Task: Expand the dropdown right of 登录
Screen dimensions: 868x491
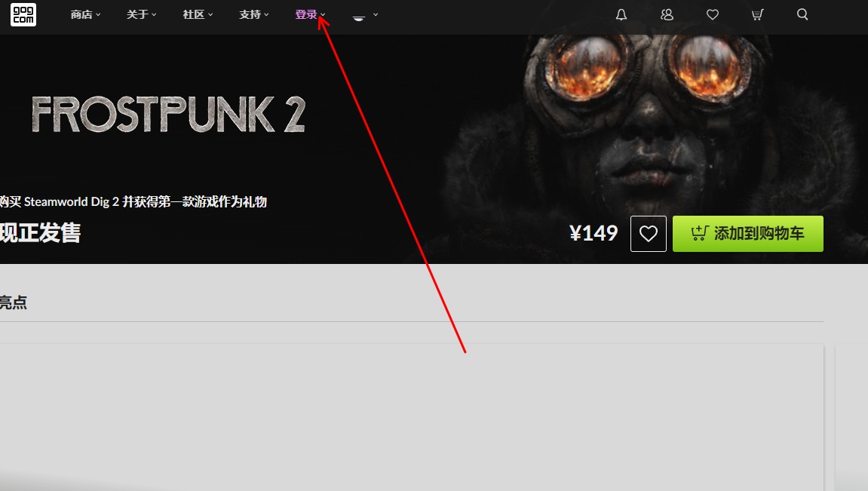Action: point(365,16)
